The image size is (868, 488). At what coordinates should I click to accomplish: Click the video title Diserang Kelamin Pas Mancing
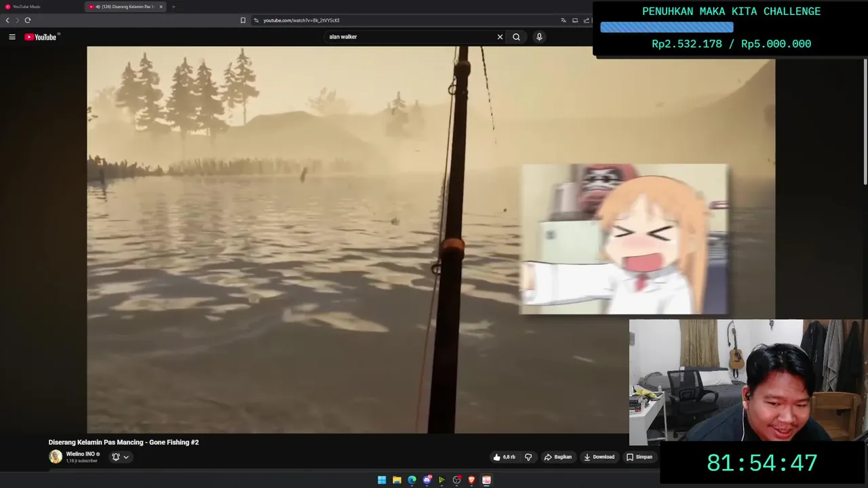point(123,442)
